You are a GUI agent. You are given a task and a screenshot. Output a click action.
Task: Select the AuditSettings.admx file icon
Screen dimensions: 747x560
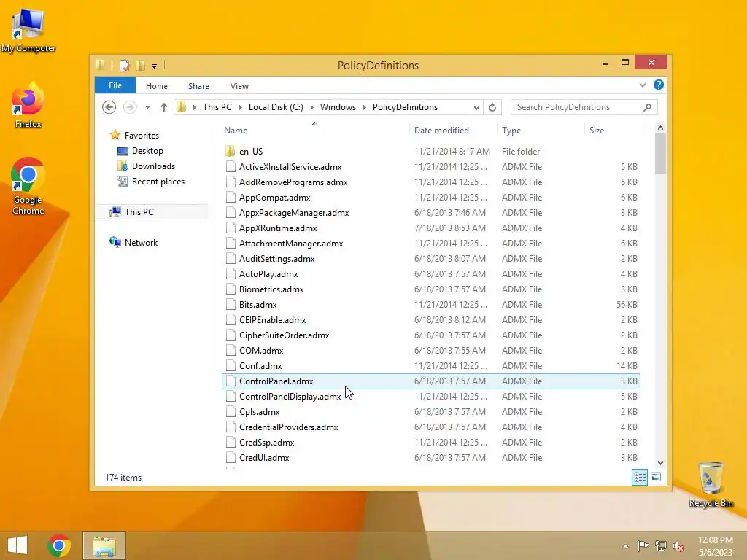[231, 259]
